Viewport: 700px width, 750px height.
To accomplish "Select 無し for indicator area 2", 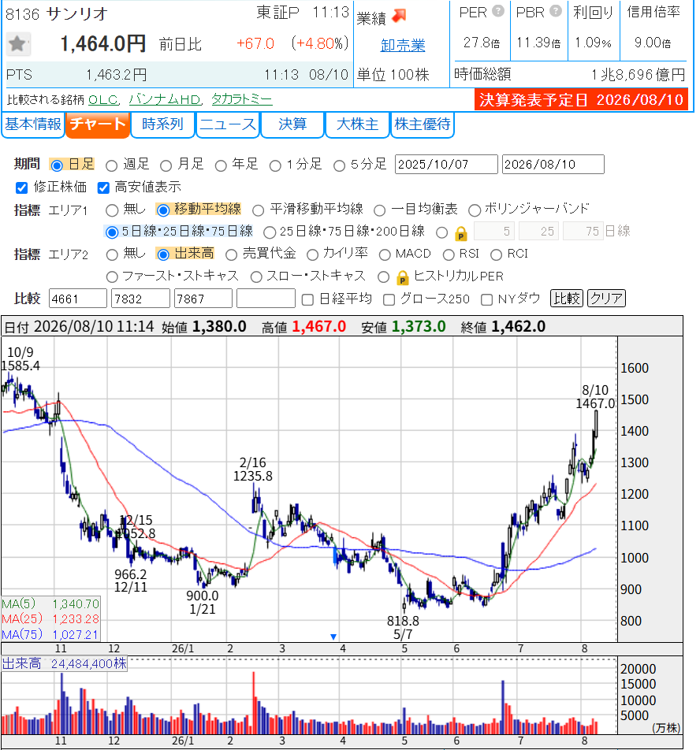I will (x=112, y=254).
